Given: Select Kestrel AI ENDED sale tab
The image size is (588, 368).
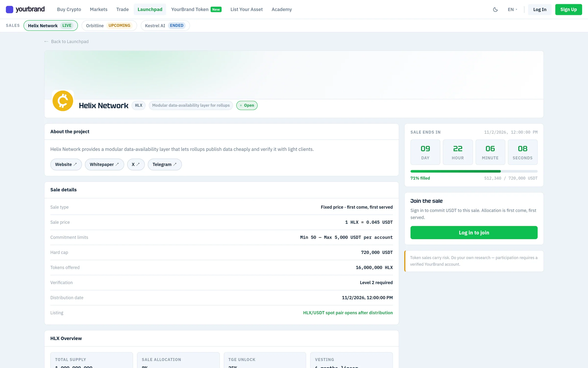Looking at the screenshot, I should point(165,26).
